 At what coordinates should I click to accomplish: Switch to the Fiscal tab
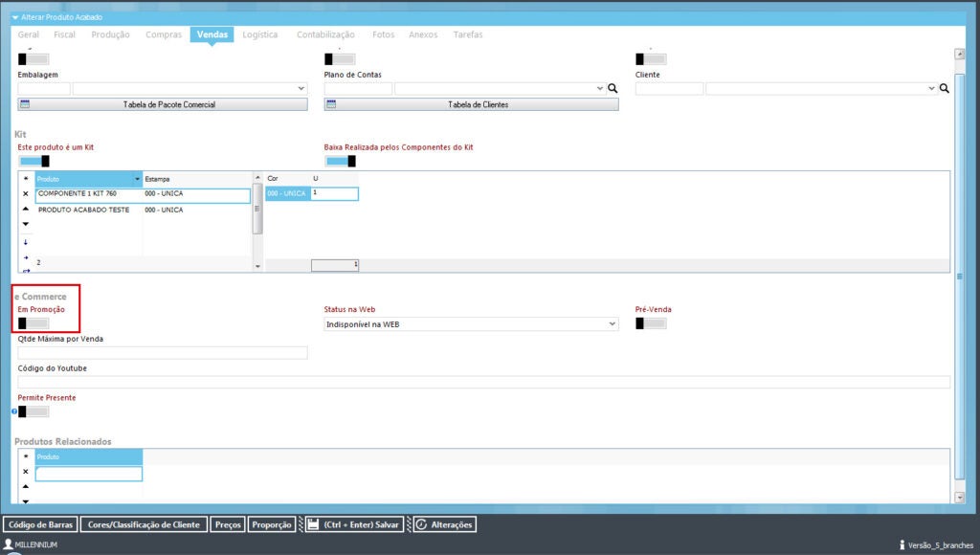click(64, 34)
